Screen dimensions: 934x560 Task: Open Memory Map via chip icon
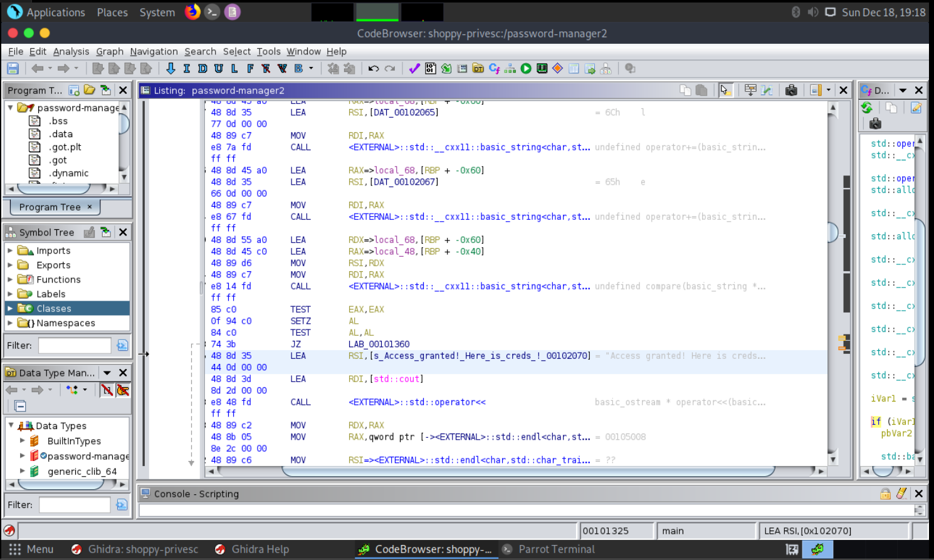(542, 68)
